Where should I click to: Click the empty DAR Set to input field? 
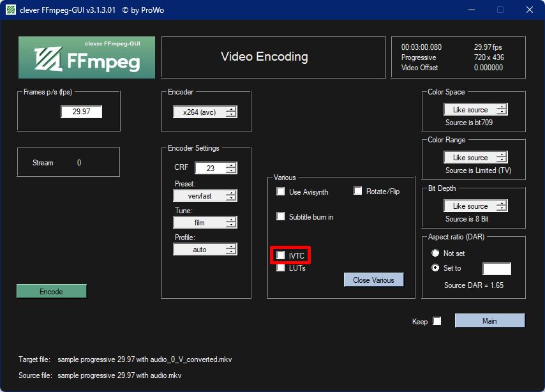[x=496, y=269]
